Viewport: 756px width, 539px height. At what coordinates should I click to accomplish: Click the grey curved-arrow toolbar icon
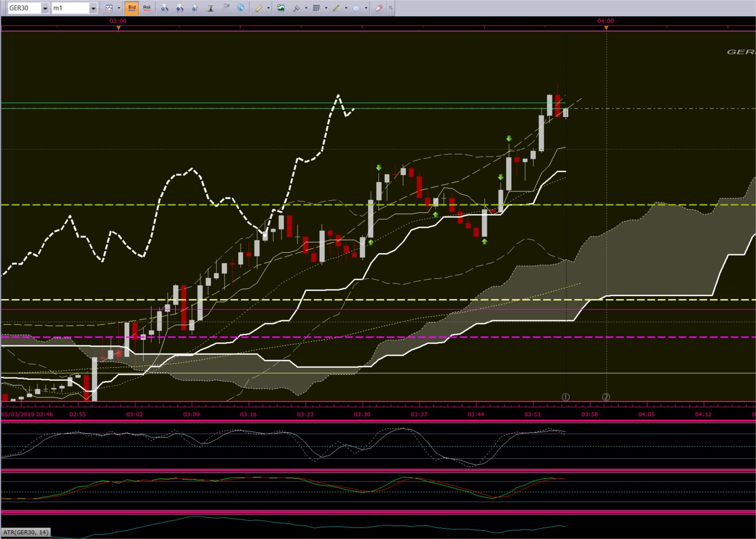click(226, 8)
